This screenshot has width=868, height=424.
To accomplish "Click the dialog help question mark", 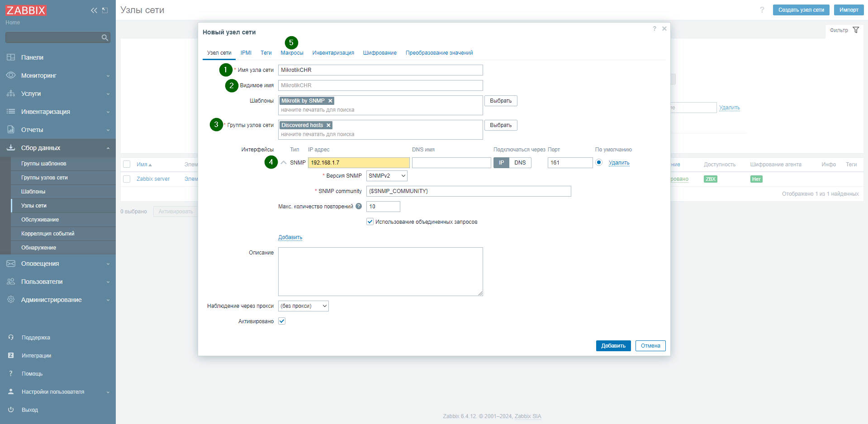I will click(x=654, y=28).
